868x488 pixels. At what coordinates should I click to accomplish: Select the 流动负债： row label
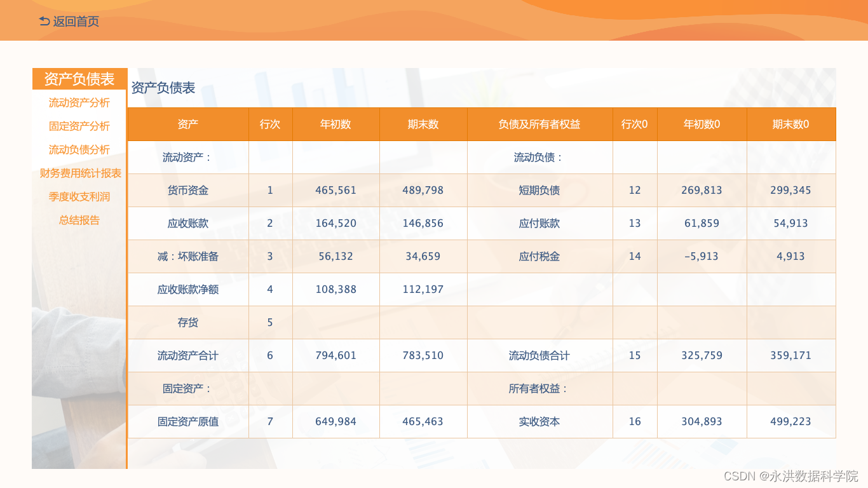tap(539, 157)
